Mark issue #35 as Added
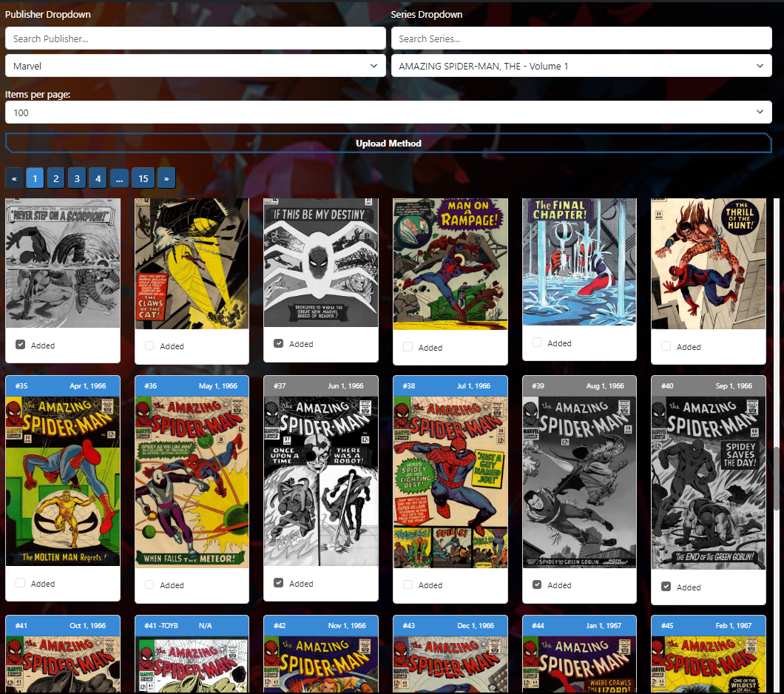The height and width of the screenshot is (694, 784). coord(21,582)
